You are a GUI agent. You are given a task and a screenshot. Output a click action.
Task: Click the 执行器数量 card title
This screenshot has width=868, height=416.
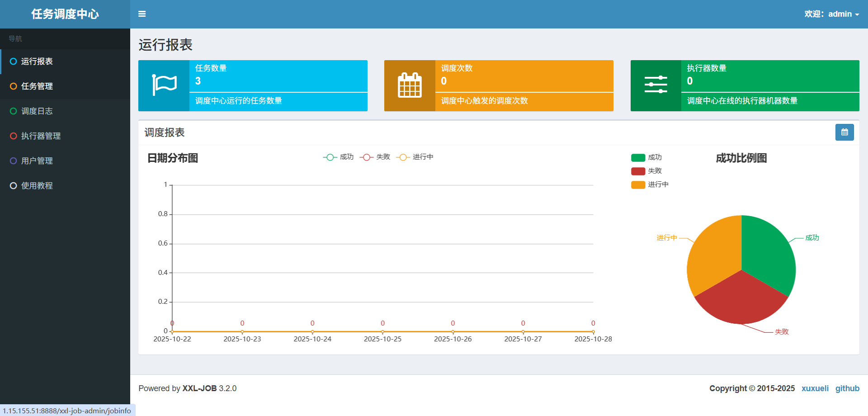[707, 68]
